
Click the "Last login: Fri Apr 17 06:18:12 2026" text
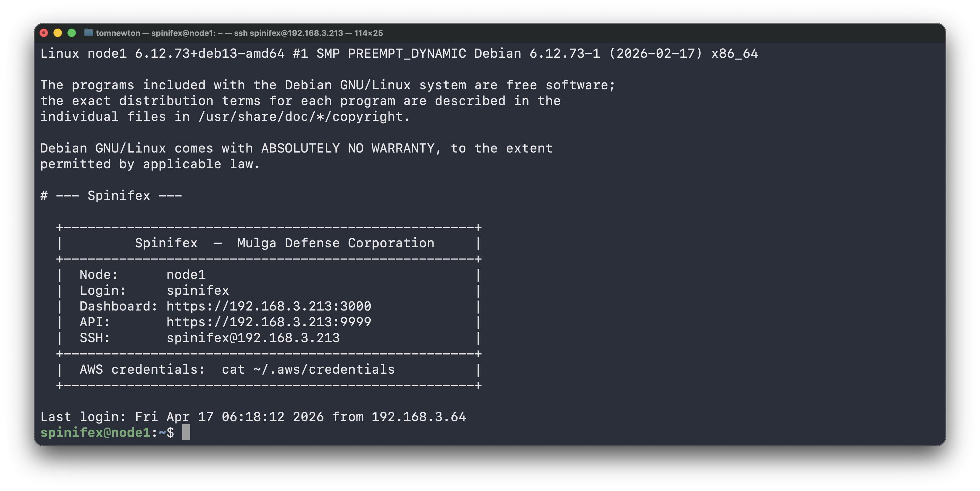pos(182,417)
